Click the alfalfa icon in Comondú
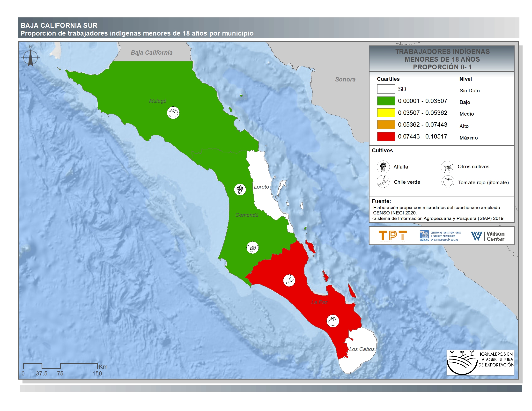This screenshot has height=411, width=532. (240, 190)
